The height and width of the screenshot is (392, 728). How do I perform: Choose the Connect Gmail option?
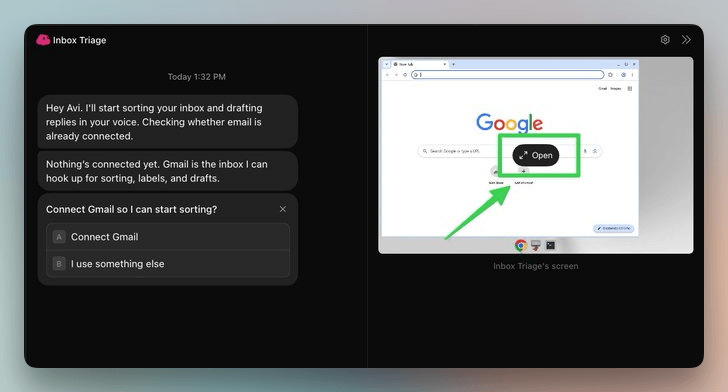pyautogui.click(x=168, y=237)
